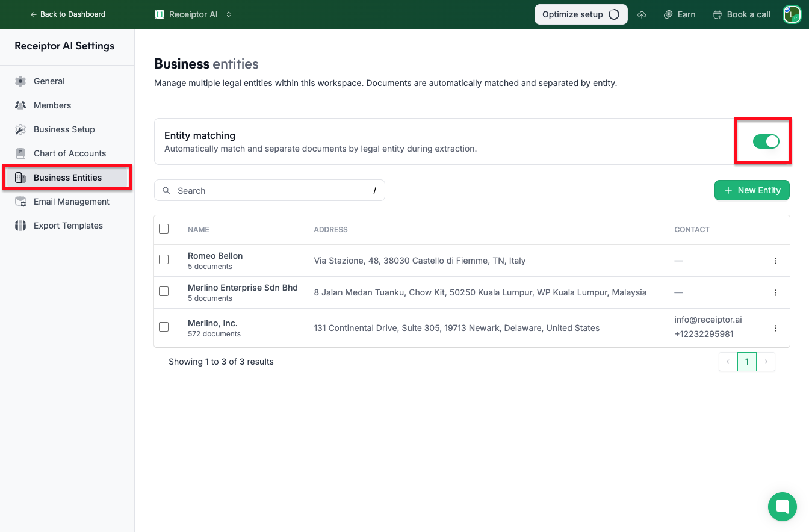Viewport: 809px width, 532px height.
Task: Click the Chart of Accounts book icon
Action: click(20, 153)
